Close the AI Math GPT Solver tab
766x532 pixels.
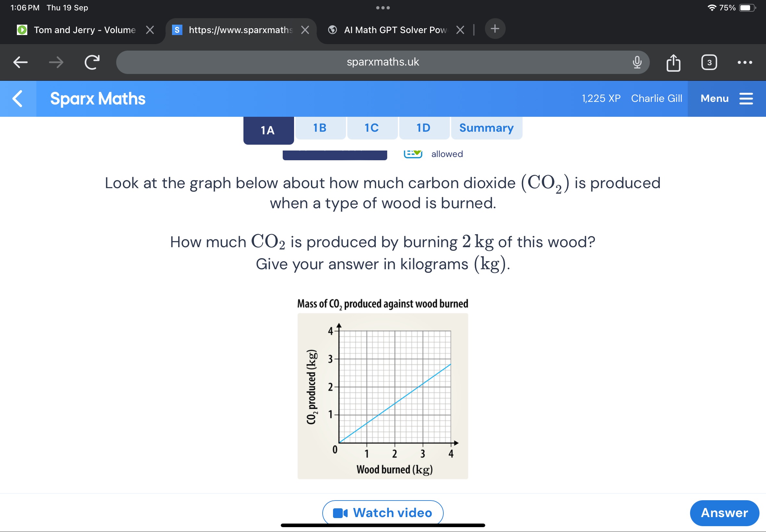pyautogui.click(x=460, y=30)
